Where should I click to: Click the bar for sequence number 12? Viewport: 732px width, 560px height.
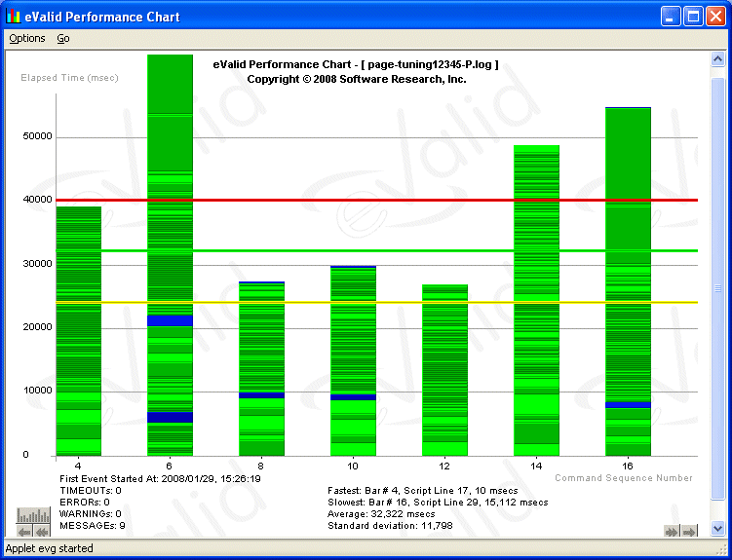coord(444,370)
